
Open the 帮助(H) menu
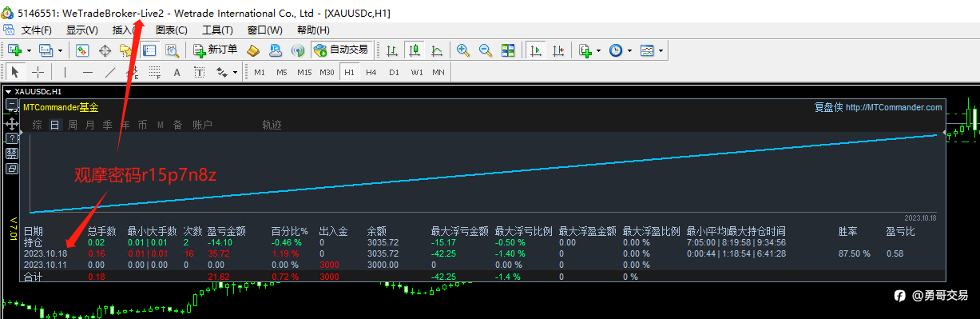(x=313, y=30)
